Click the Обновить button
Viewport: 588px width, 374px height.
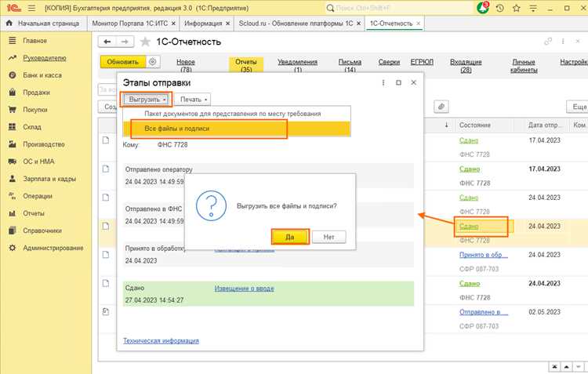[123, 61]
